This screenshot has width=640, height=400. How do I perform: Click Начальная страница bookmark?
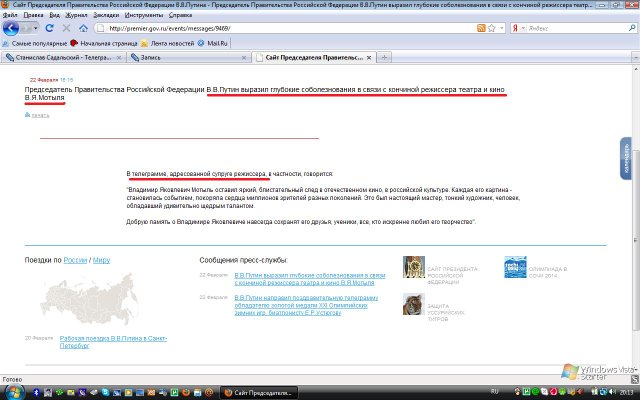click(x=112, y=43)
